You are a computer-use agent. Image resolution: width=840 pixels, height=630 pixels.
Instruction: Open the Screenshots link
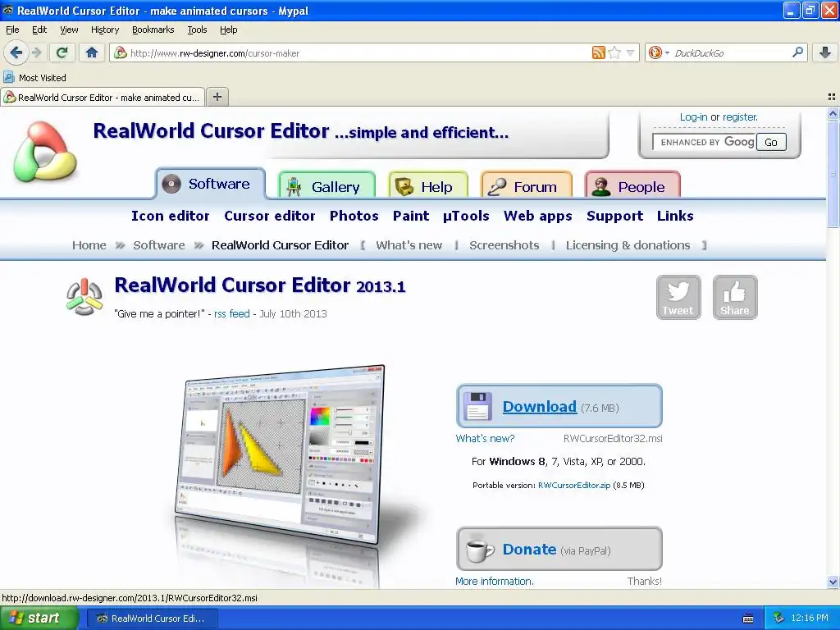coord(504,244)
